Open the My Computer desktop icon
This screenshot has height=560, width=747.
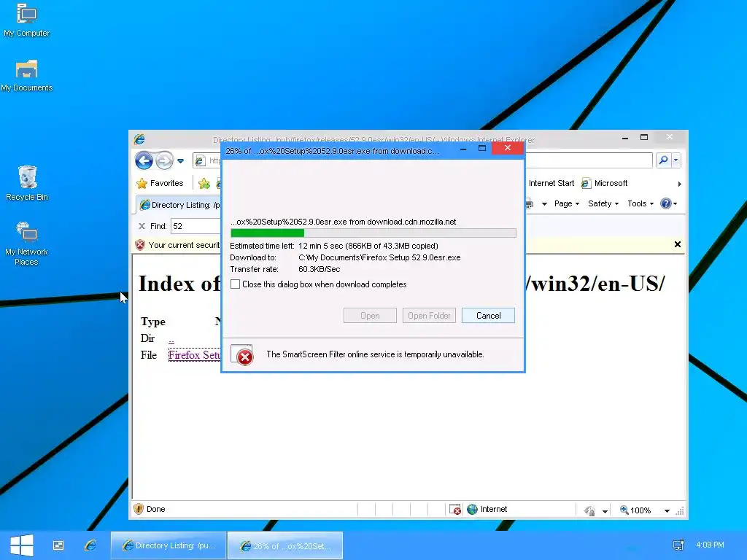click(27, 20)
